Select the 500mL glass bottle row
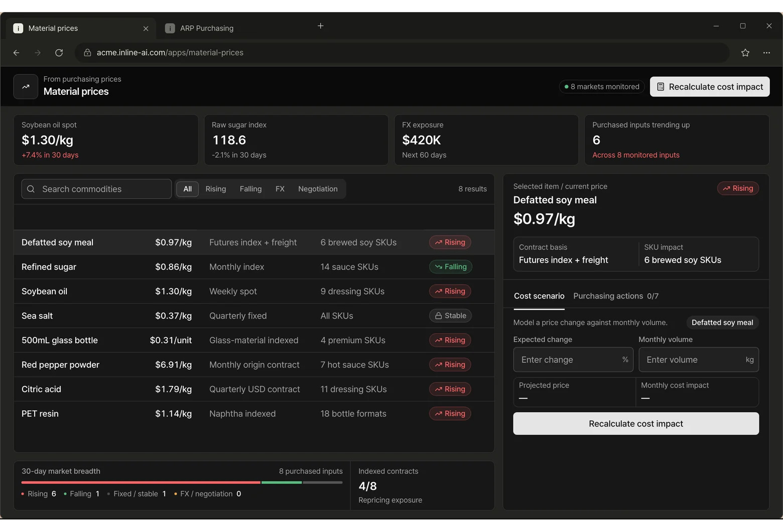The width and height of the screenshot is (783, 532). pos(254,340)
